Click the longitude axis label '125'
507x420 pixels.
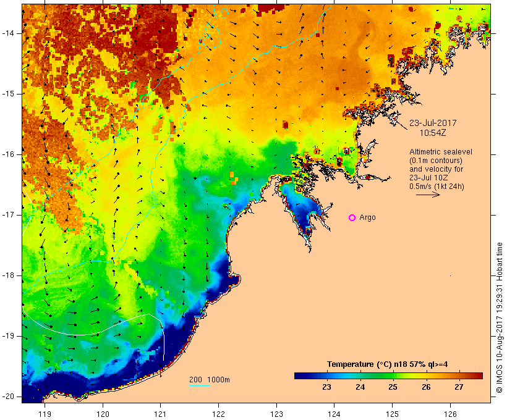tap(393, 414)
